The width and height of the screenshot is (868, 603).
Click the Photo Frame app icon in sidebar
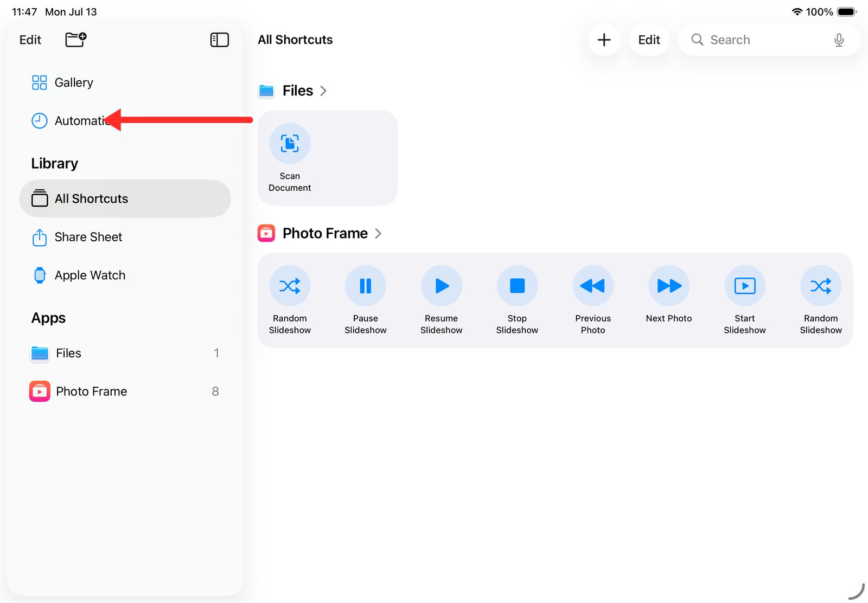[40, 392]
